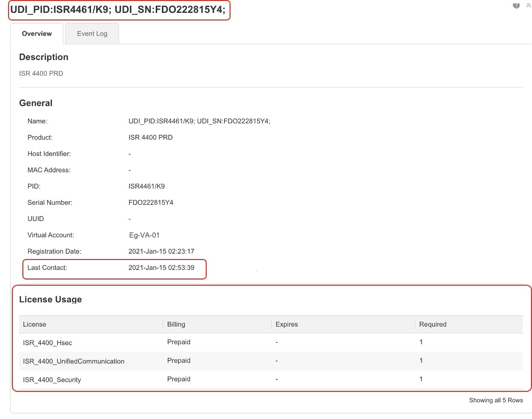The width and height of the screenshot is (532, 419).
Task: Click the Registration Date: label
Action: pos(54,251)
